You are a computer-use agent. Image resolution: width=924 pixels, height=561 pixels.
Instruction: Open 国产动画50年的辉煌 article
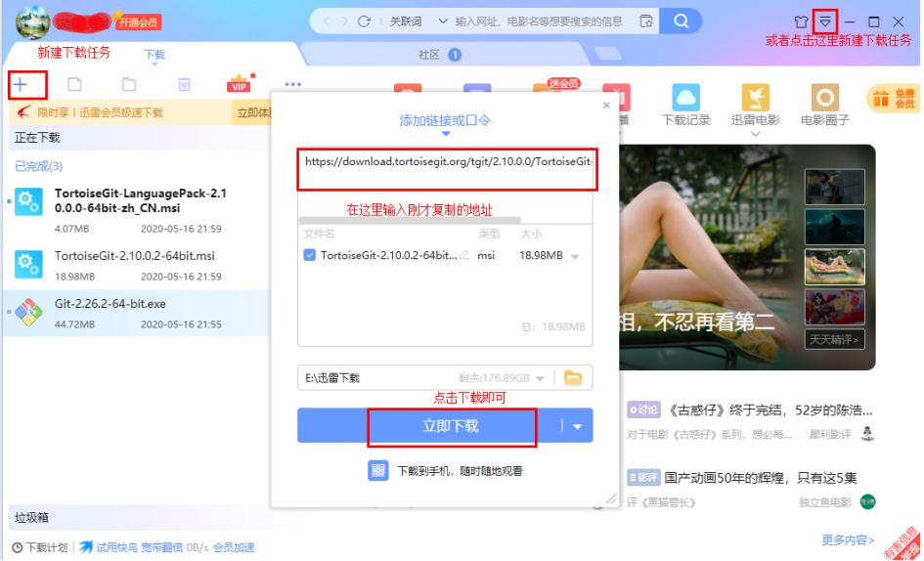[x=761, y=477]
